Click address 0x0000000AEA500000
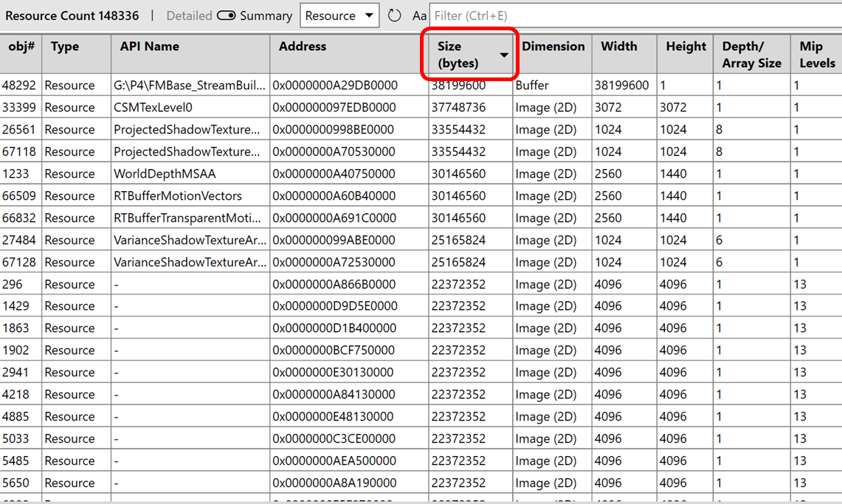The image size is (842, 504). 334,460
